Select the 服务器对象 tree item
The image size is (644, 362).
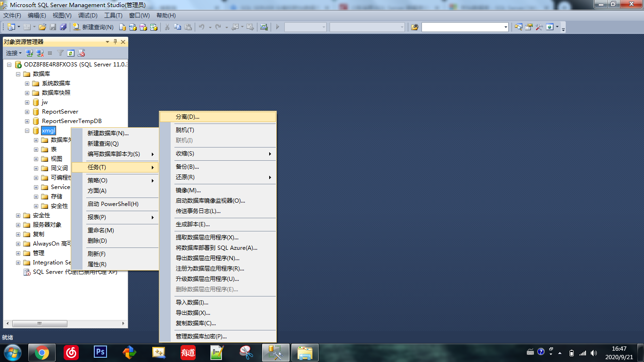pyautogui.click(x=47, y=225)
